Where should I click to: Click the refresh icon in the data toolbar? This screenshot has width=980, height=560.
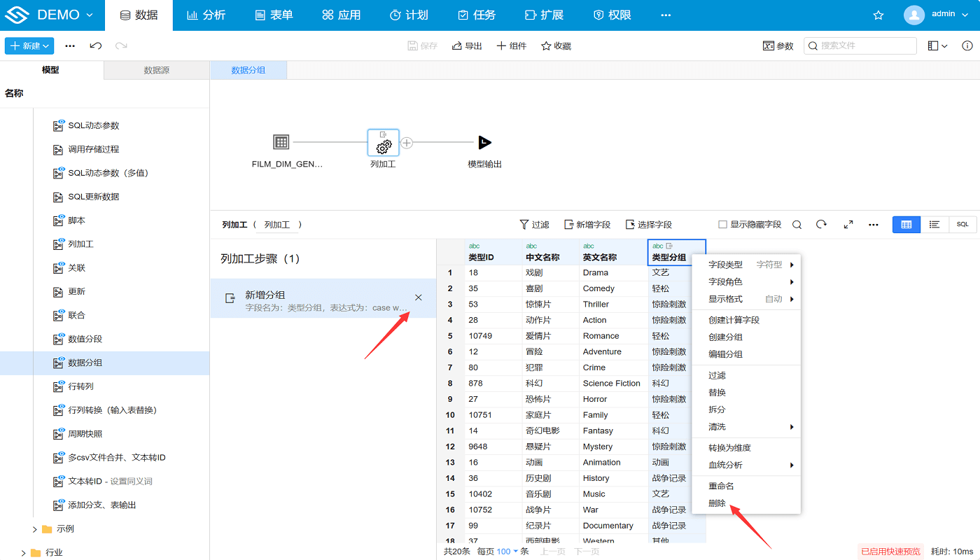click(821, 225)
